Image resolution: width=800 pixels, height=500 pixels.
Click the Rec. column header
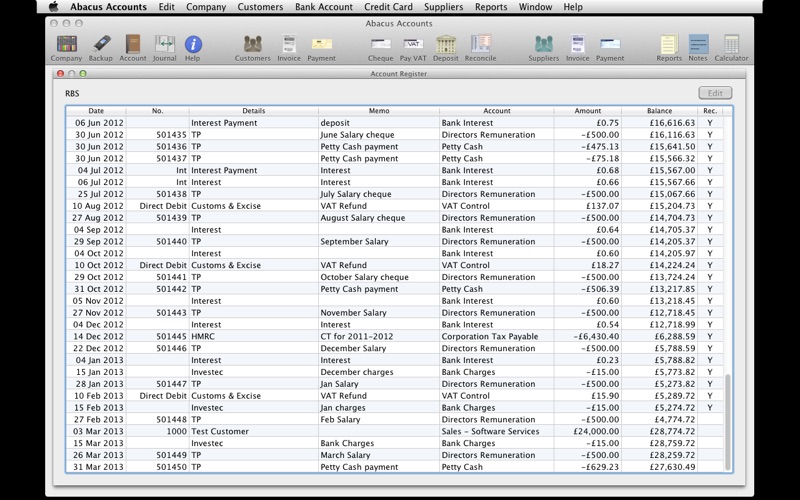pos(710,111)
